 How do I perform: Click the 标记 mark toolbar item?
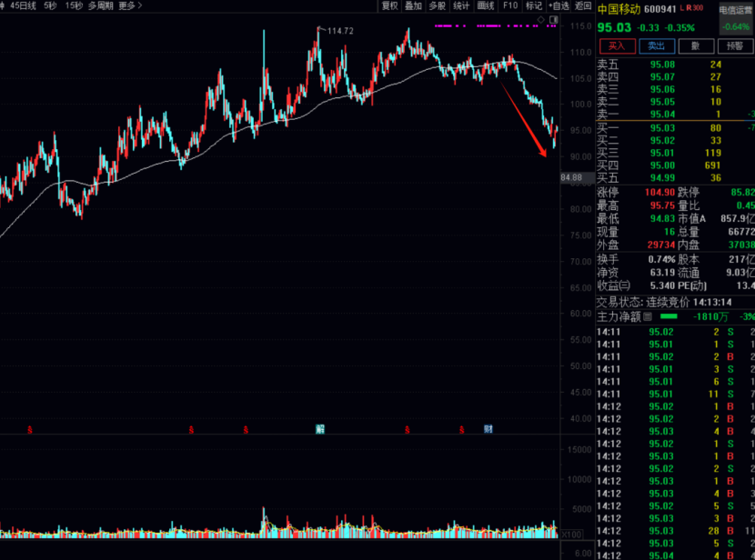(x=534, y=5)
